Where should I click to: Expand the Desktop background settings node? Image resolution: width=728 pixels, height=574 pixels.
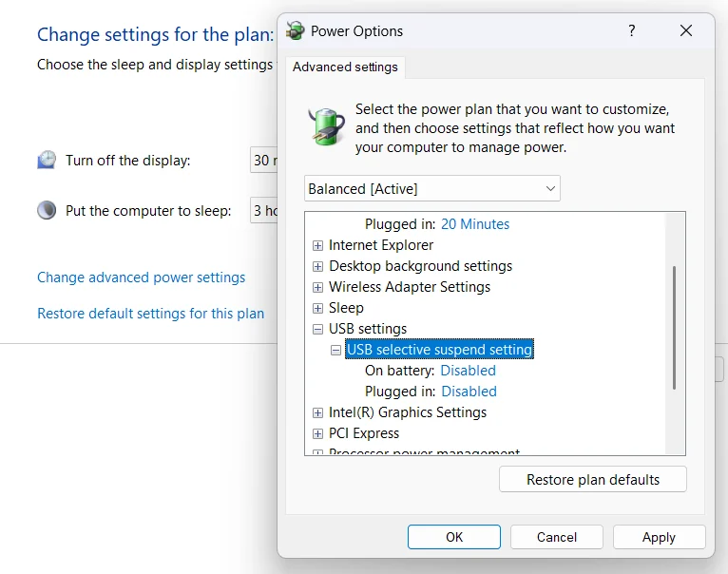pos(318,266)
